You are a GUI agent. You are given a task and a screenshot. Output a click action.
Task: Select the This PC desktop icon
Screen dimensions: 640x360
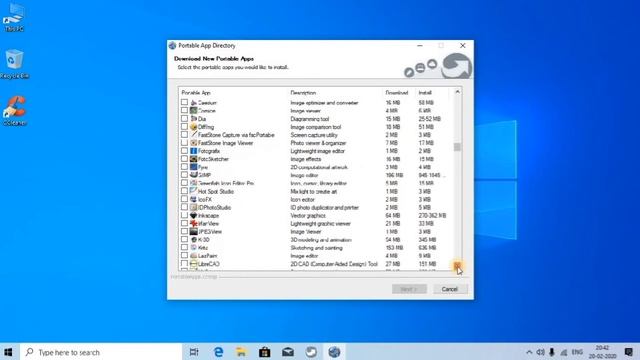(14, 17)
